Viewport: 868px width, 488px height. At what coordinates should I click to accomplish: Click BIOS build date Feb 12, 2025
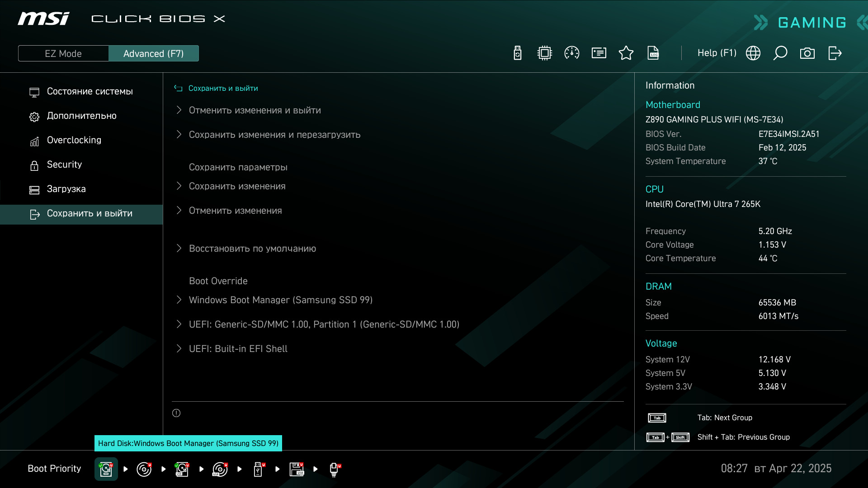[x=782, y=148]
